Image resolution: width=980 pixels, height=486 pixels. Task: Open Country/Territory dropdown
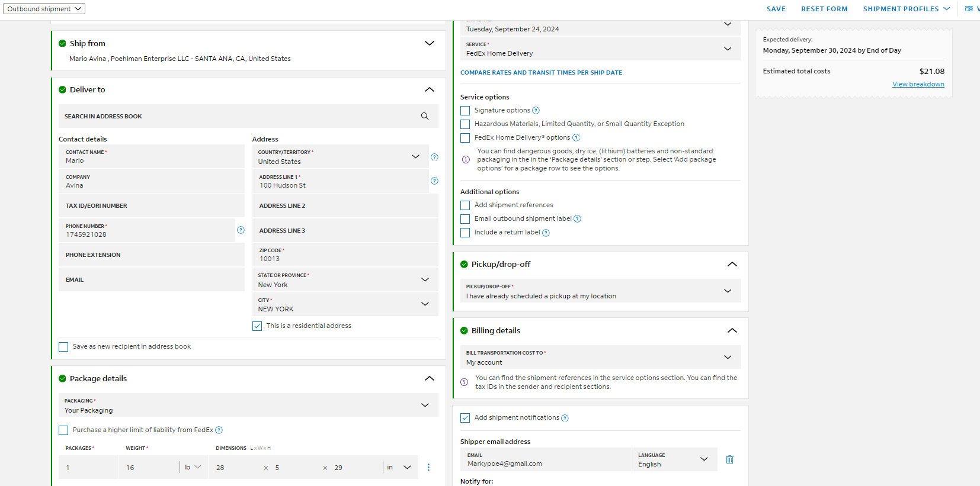(341, 157)
